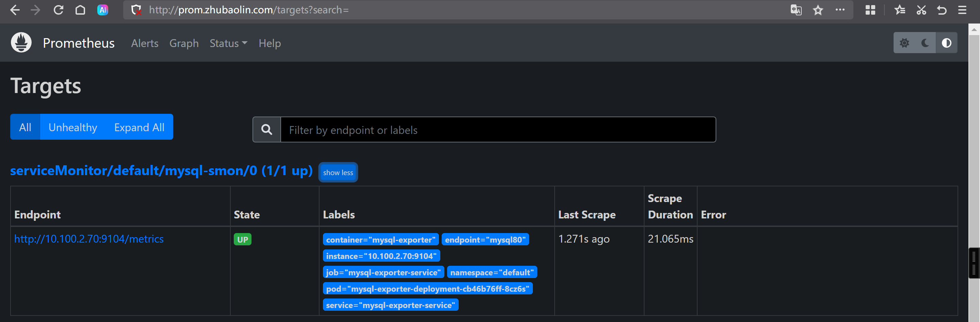Click Expand All button
980x322 pixels.
139,127
